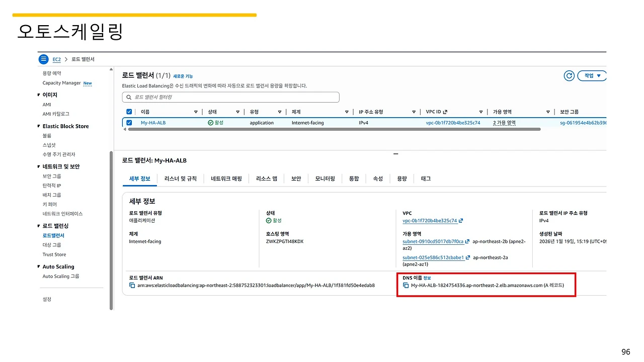Open 대상 그룹 in the sidebar
Viewport: 644px width, 362px height.
(x=52, y=245)
